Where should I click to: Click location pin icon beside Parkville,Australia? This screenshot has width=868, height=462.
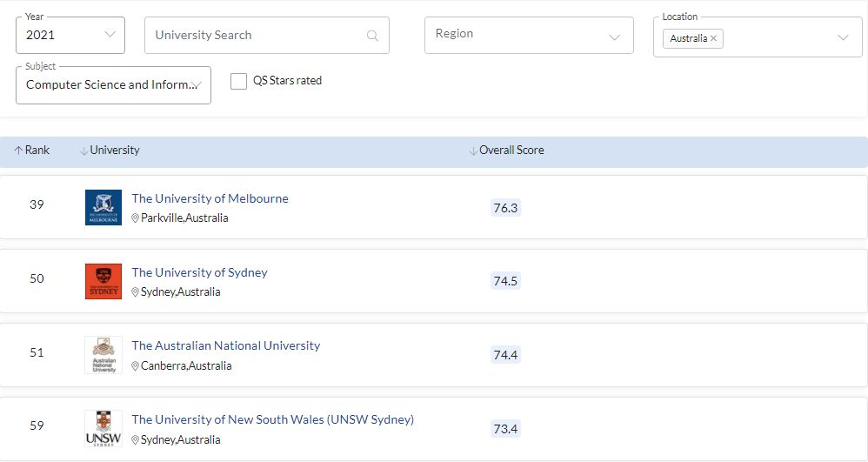click(135, 218)
